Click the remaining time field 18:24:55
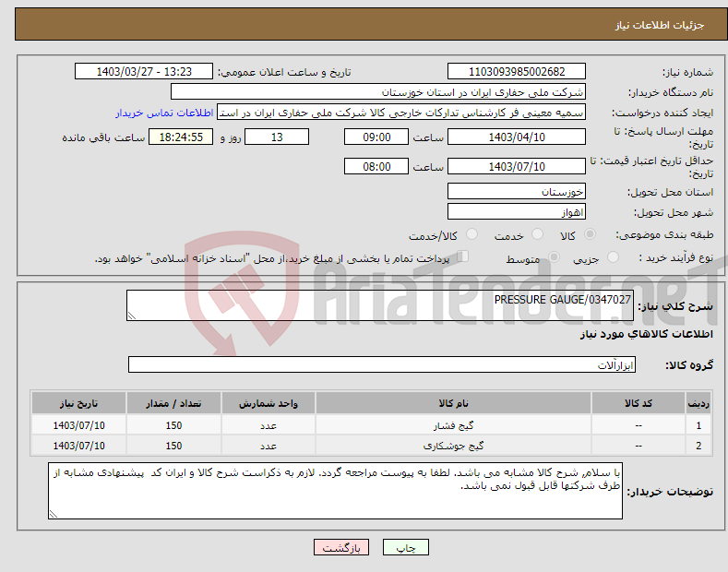728x572 pixels. pyautogui.click(x=181, y=137)
